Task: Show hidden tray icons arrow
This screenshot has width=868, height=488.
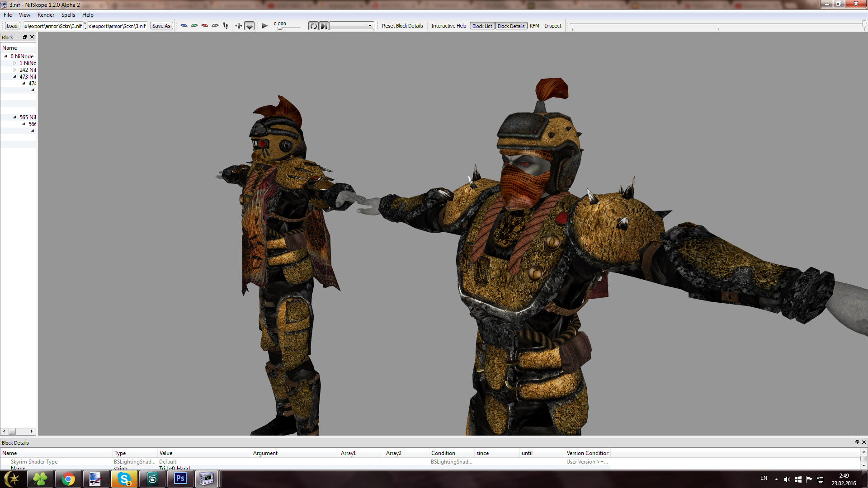Action: 776,479
